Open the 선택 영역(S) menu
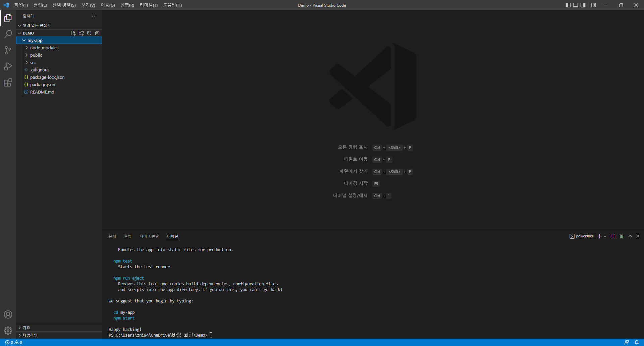The image size is (644, 346). tap(64, 5)
